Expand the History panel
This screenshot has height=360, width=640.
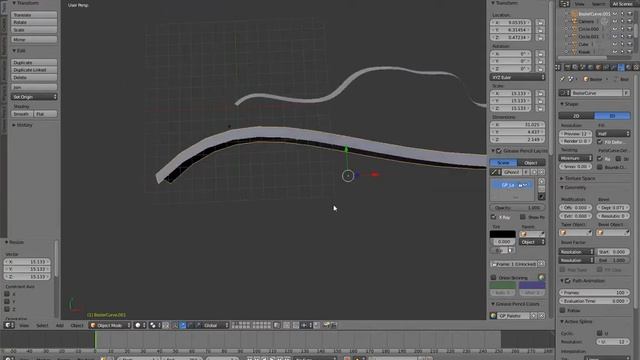(22, 125)
